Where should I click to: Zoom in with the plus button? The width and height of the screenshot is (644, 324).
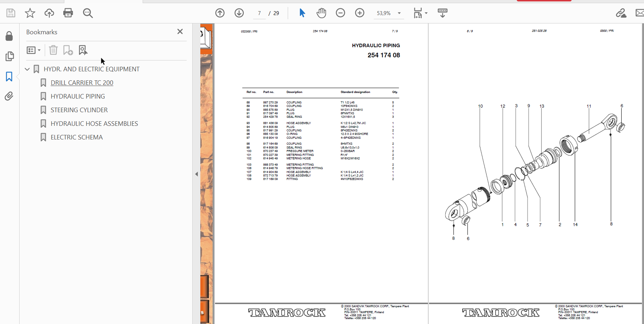pyautogui.click(x=360, y=13)
